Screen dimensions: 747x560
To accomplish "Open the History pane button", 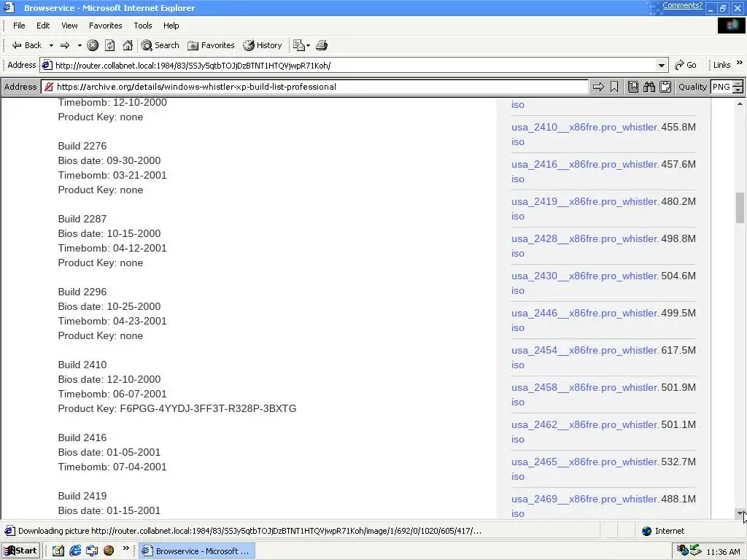I will pos(263,45).
